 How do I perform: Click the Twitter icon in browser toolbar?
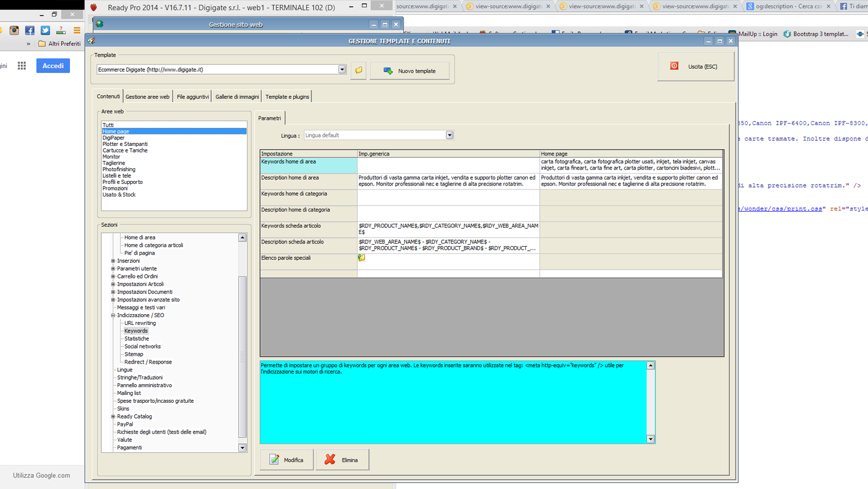tap(45, 30)
